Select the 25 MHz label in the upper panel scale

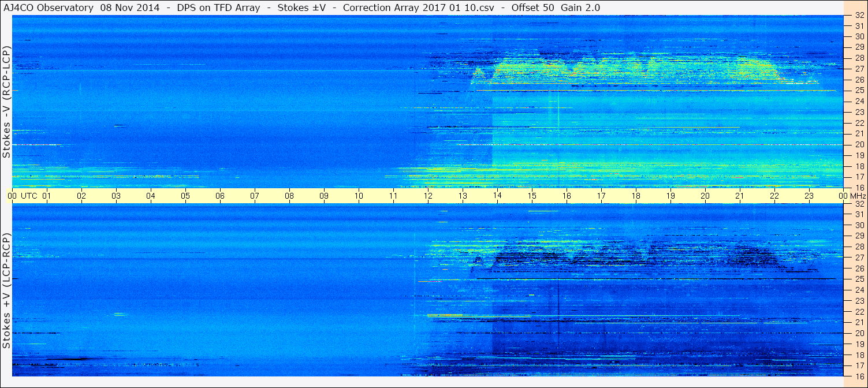point(859,90)
